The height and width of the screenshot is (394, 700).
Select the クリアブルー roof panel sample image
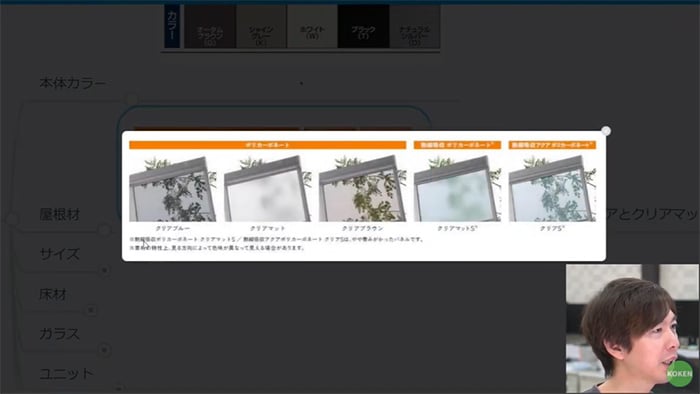coord(173,188)
